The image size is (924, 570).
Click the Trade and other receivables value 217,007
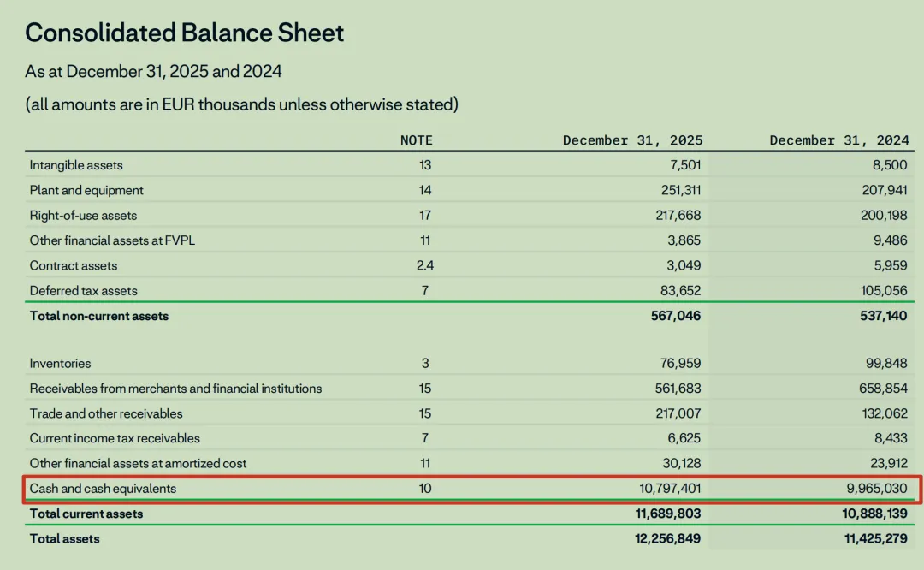[676, 413]
